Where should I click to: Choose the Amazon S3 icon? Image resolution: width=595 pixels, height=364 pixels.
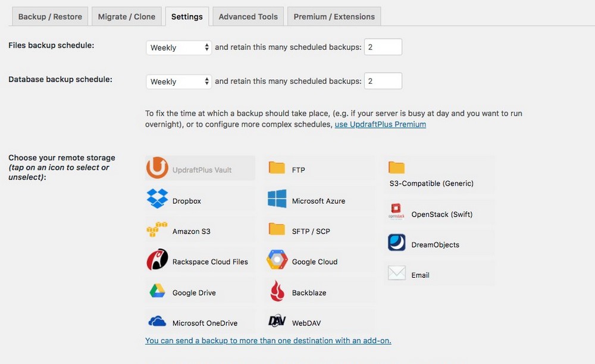click(x=157, y=230)
